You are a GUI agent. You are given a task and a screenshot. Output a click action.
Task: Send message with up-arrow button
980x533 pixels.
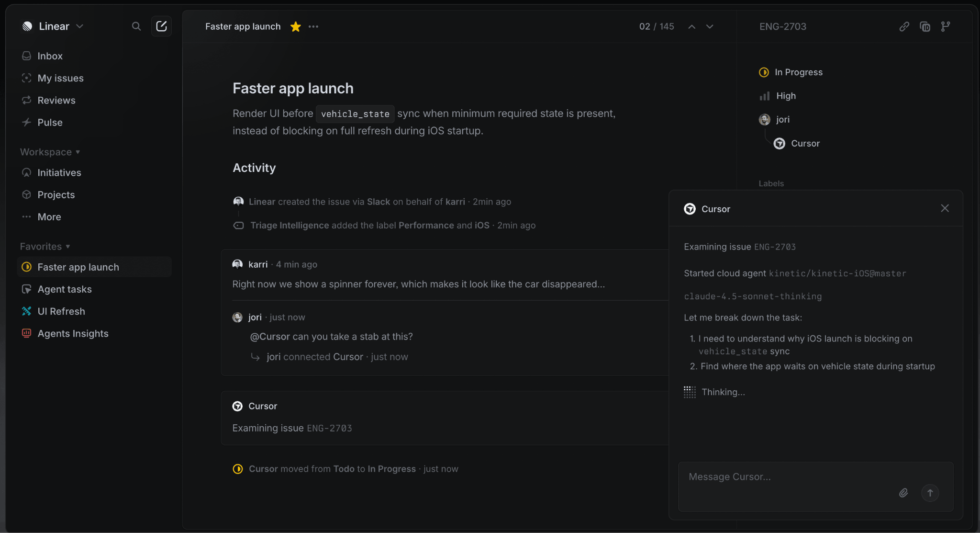click(x=930, y=493)
